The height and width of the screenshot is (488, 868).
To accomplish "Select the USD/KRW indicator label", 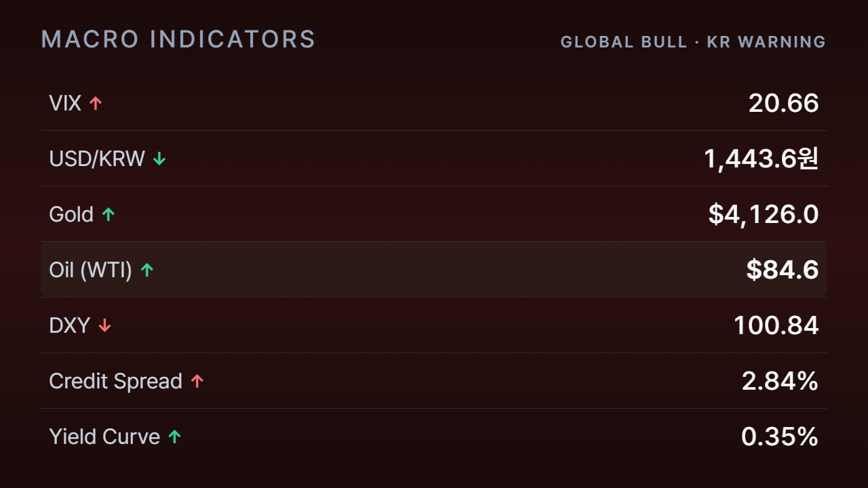I will (x=97, y=159).
